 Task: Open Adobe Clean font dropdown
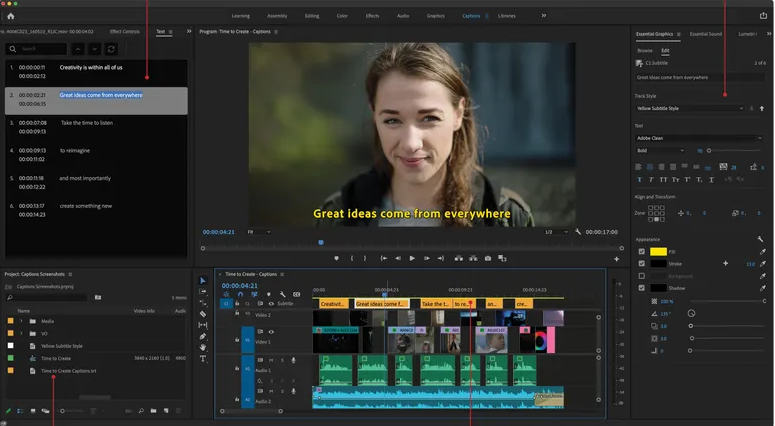coord(699,138)
